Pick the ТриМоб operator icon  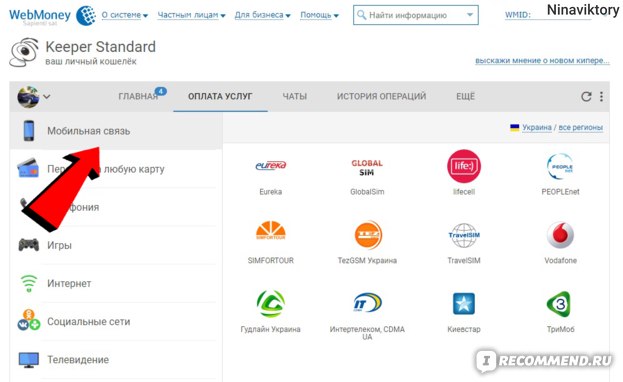click(559, 304)
